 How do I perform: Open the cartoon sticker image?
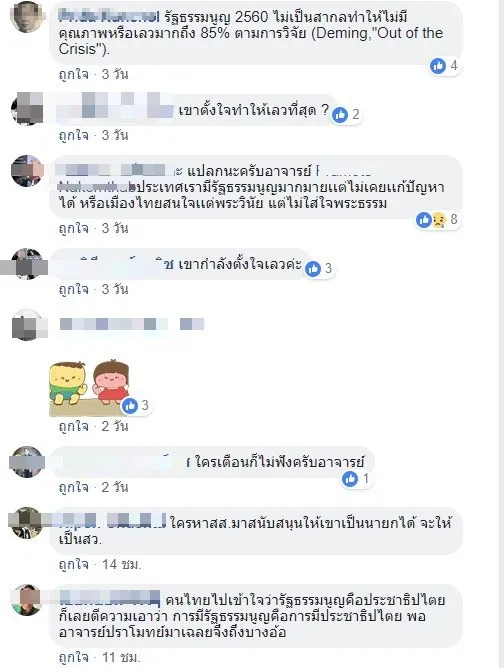click(x=89, y=388)
